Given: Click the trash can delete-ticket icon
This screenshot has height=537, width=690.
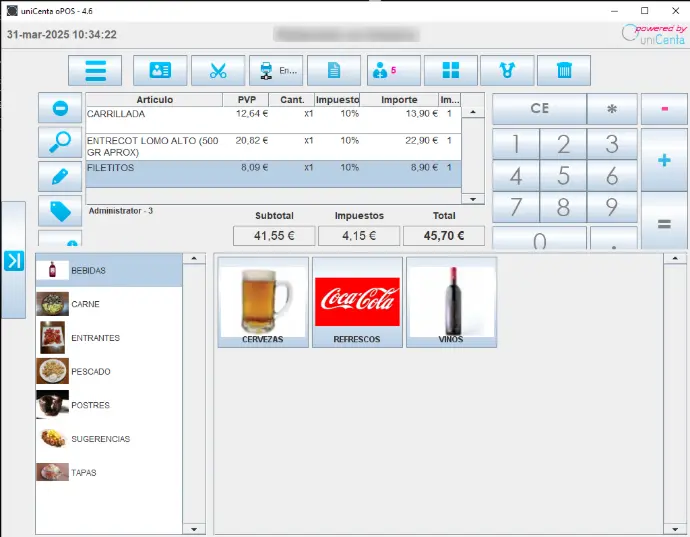Looking at the screenshot, I should click(564, 71).
